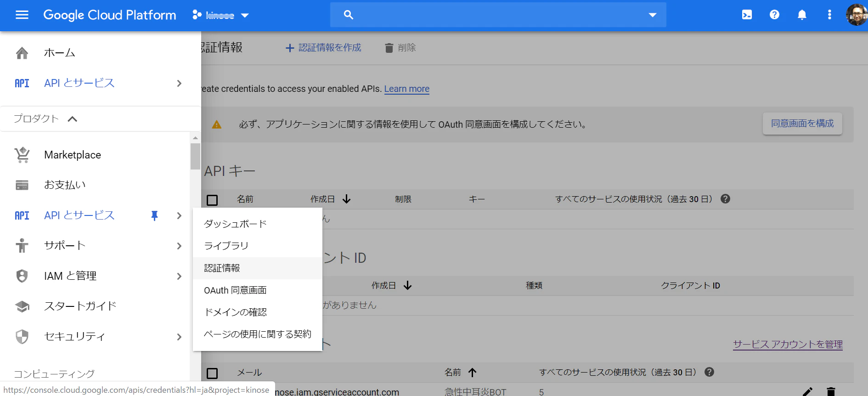Expand サポート submenu chevron
This screenshot has height=396, width=868.
tap(179, 246)
